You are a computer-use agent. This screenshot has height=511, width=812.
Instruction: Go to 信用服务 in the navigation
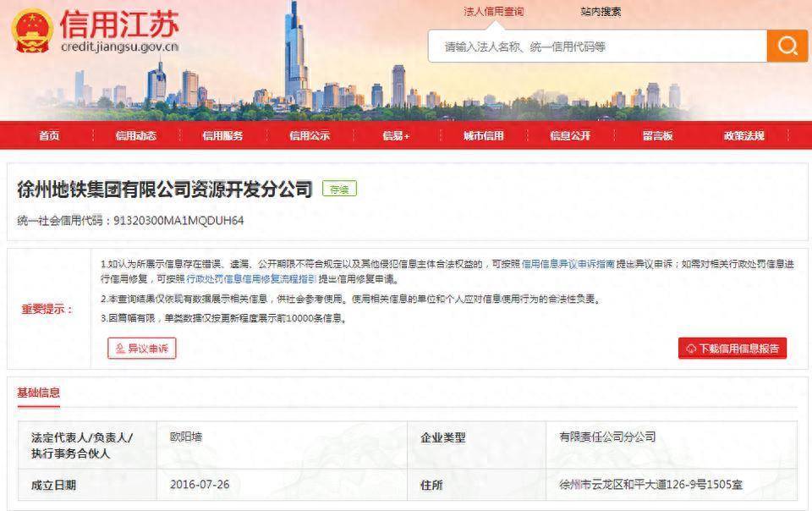coord(222,135)
